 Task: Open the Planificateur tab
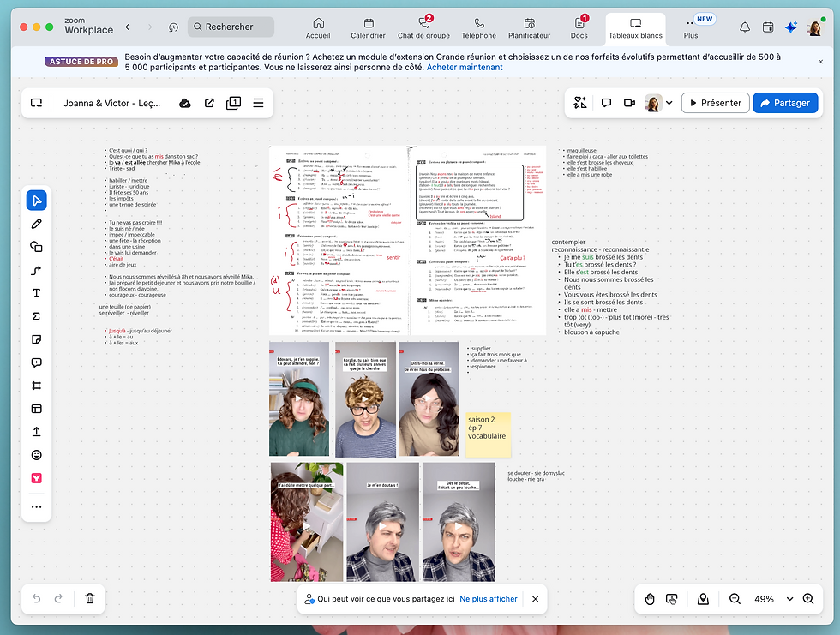tap(530, 27)
